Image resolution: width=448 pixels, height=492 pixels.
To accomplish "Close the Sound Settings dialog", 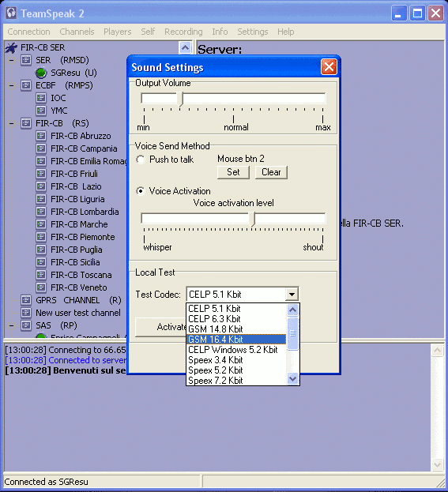I will (329, 67).
